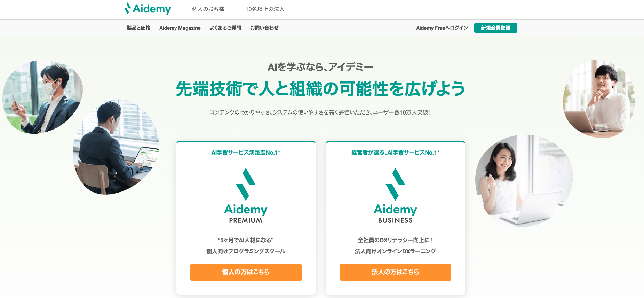Viewport: 644px width, 298px height.
Task: Open the 10名以上の法人 navigation item
Action: click(x=265, y=9)
